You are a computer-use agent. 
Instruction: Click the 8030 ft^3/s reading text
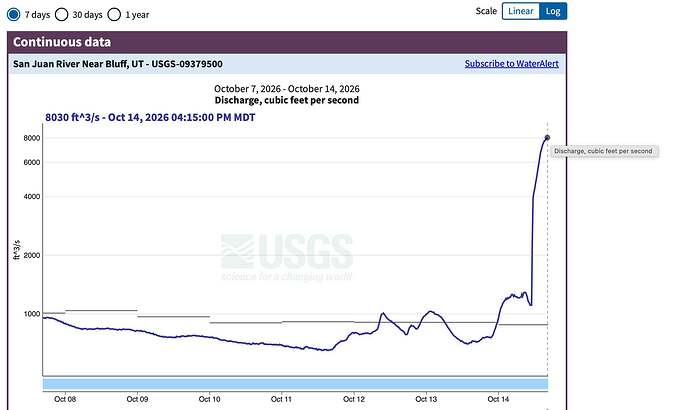[x=150, y=117]
